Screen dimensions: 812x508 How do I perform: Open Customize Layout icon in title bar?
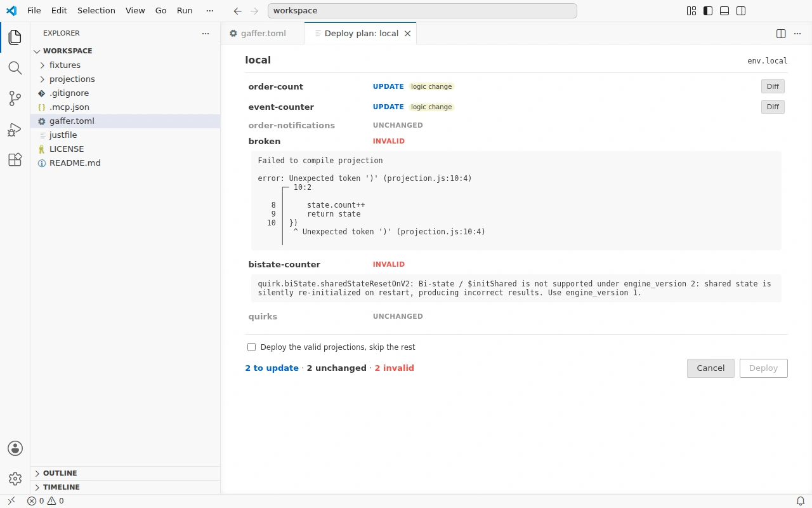691,11
